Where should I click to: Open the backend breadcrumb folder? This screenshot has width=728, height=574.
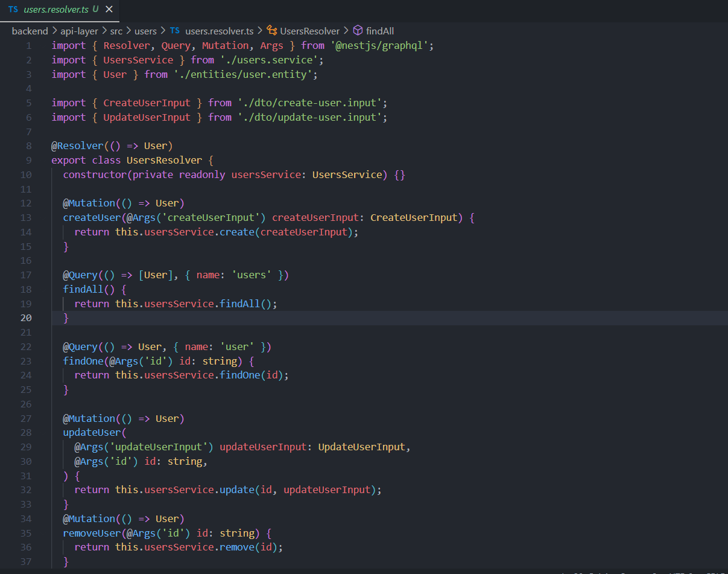30,31
